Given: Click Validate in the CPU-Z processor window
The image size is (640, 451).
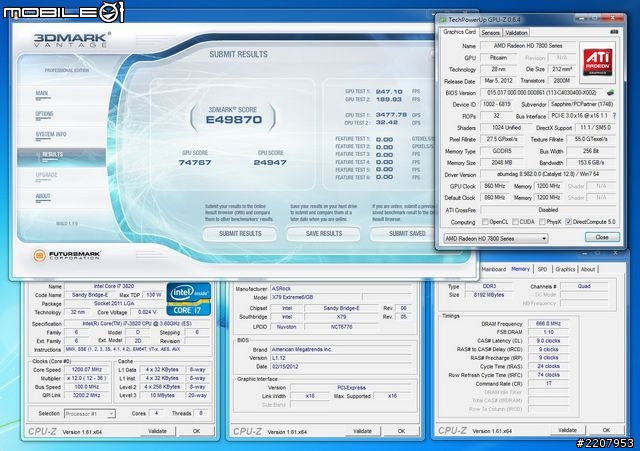Looking at the screenshot, I should coord(157,431).
